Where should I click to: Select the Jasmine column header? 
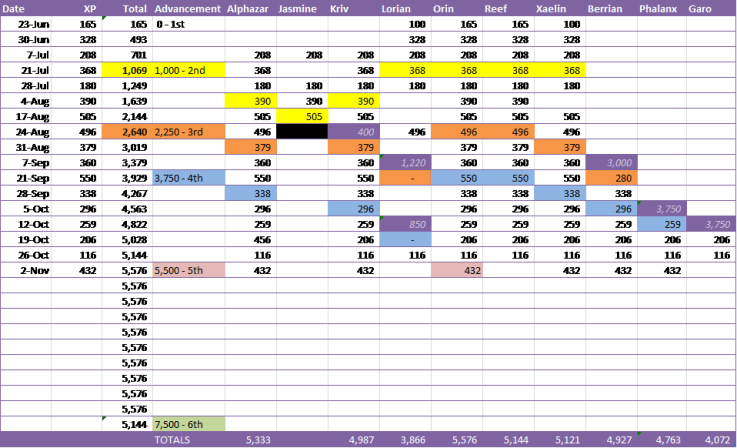pos(299,8)
